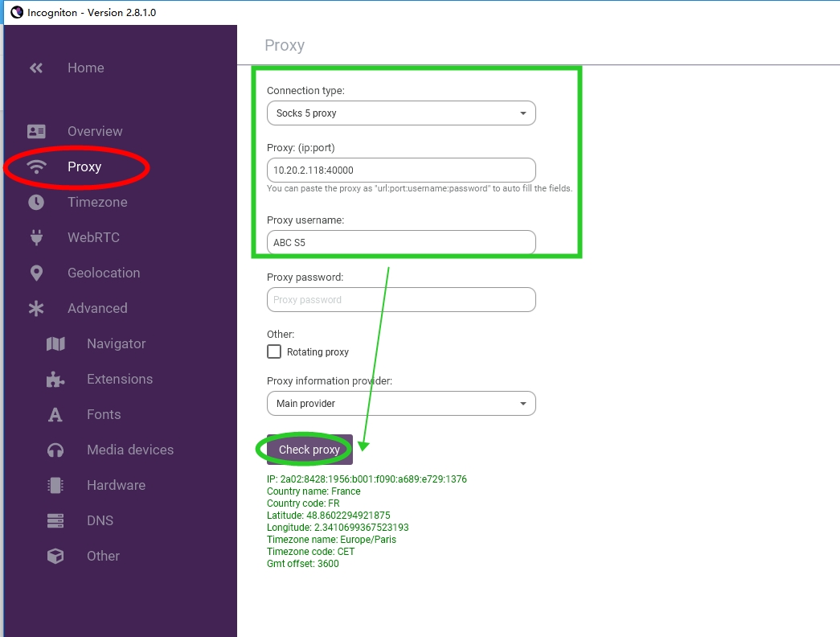
Task: Click the WebRTC plug icon
Action: point(36,237)
